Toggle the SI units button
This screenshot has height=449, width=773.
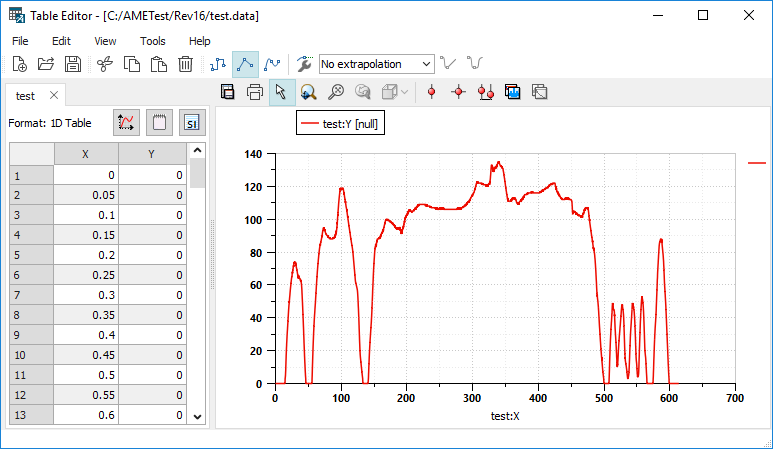[x=191, y=123]
